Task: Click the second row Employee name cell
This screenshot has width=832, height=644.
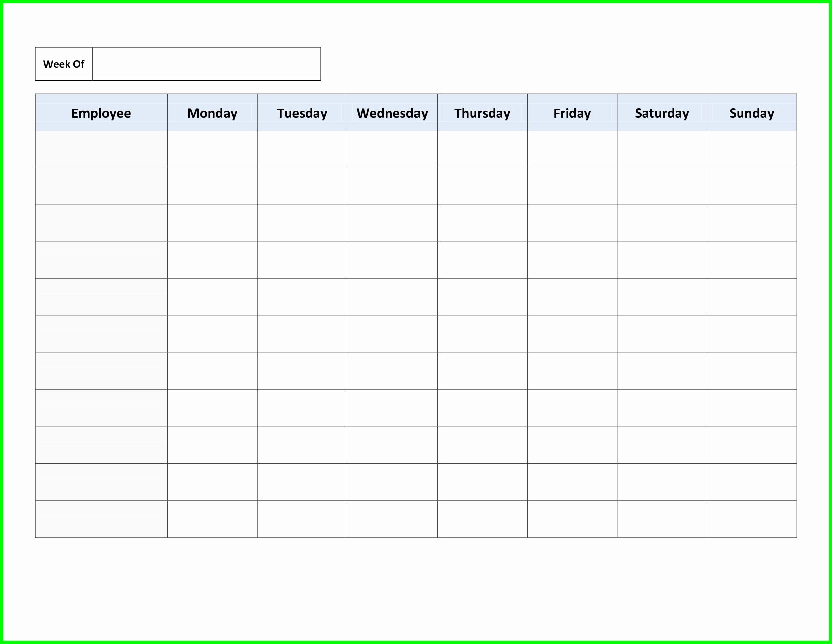Action: (101, 186)
